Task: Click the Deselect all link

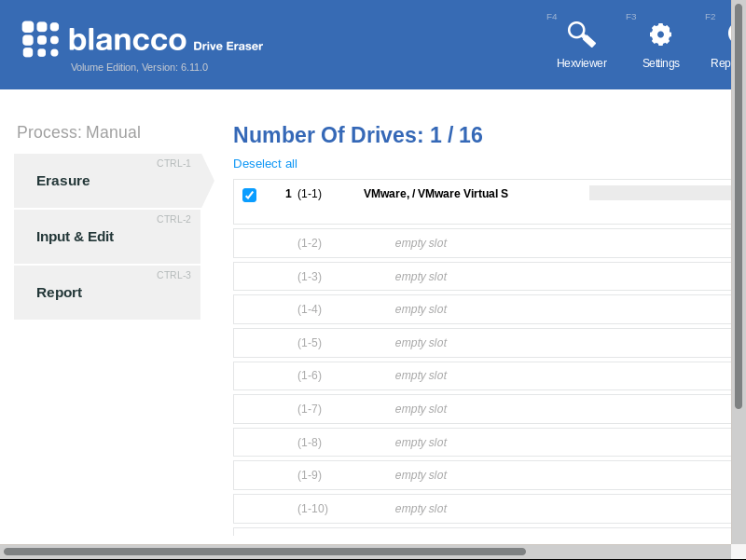Action: pos(265,163)
